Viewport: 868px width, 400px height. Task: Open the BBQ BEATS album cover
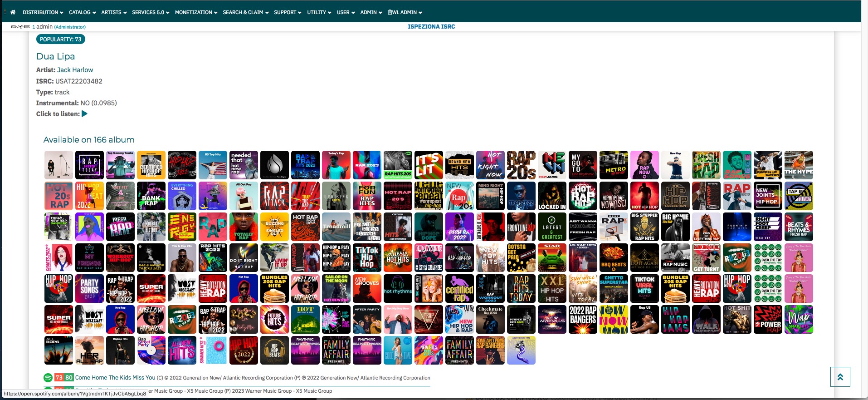point(614,257)
